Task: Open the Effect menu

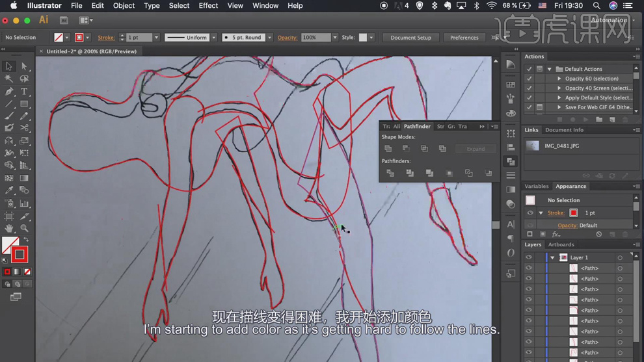Action: [208, 6]
